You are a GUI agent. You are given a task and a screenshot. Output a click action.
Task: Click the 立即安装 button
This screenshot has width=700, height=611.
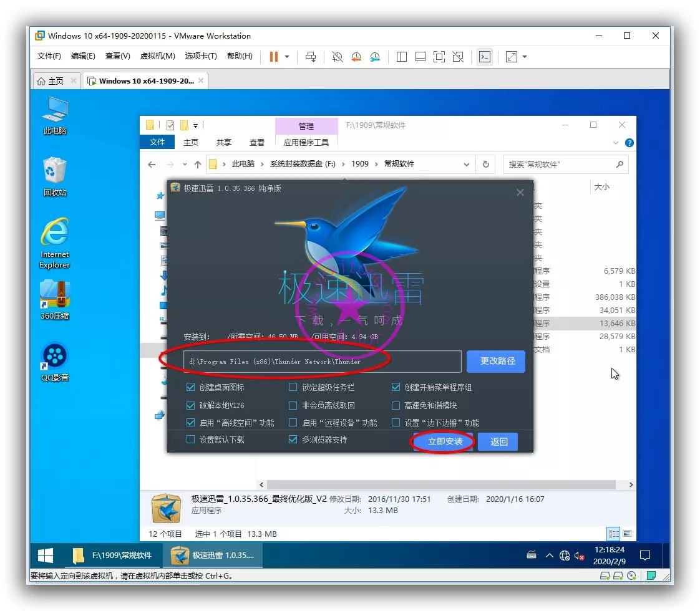(x=445, y=441)
